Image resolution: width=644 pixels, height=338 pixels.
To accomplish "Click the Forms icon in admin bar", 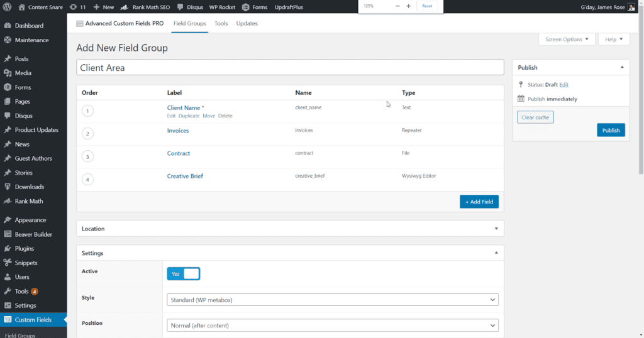I will [x=246, y=7].
